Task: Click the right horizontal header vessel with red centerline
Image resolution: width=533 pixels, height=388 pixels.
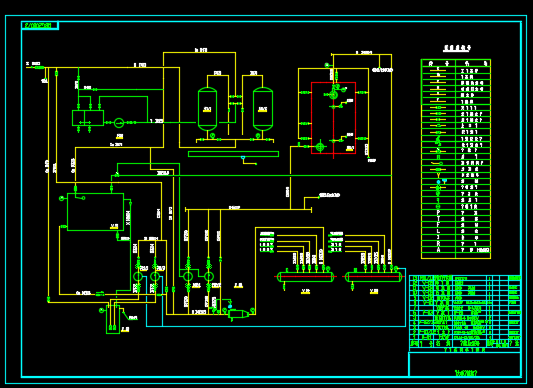Action: tap(374, 277)
